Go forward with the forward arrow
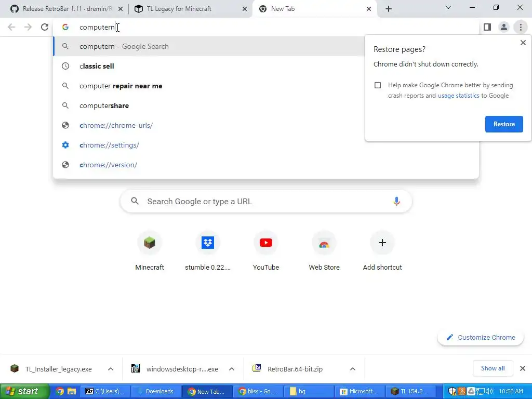Viewport: 532px width, 399px height. [x=28, y=27]
